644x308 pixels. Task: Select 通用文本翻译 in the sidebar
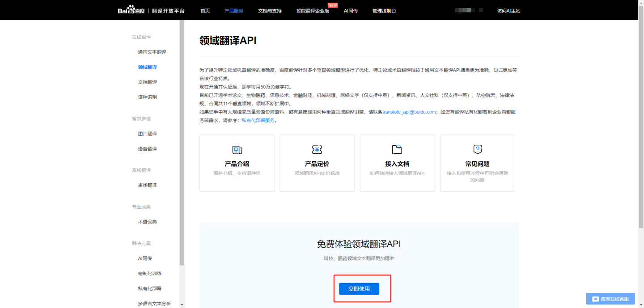click(152, 52)
